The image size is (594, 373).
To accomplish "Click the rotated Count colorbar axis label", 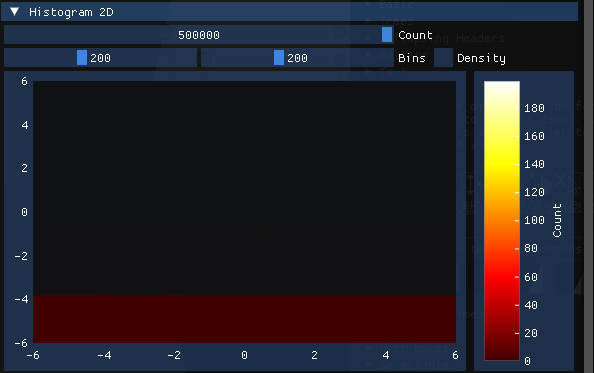I will click(557, 220).
